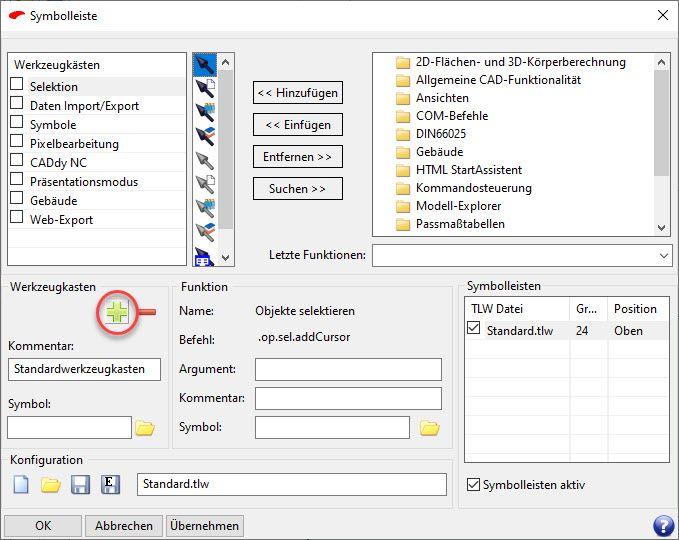This screenshot has width=679, height=540.
Task: Open the help via blue question mark
Action: coord(662,525)
